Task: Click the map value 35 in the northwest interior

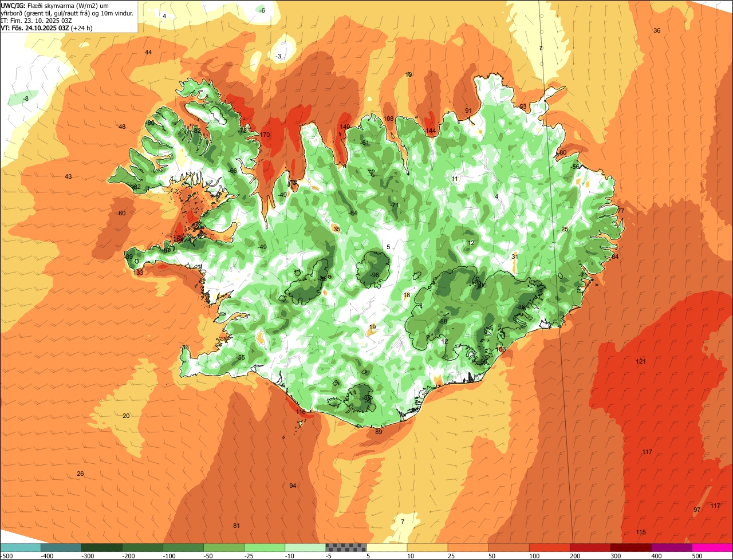Action: (337, 230)
